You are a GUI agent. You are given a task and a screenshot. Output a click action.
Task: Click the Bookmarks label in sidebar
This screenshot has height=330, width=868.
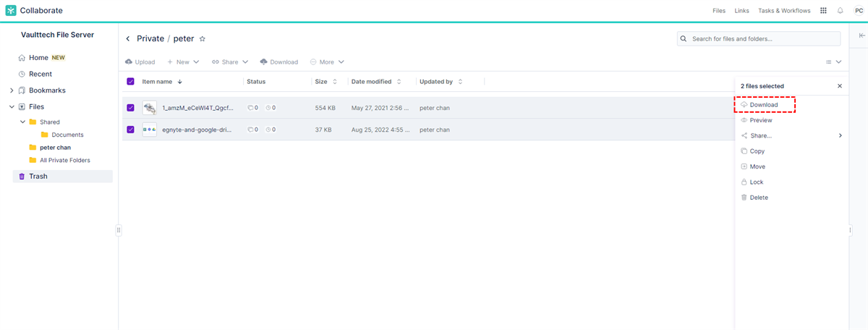47,90
